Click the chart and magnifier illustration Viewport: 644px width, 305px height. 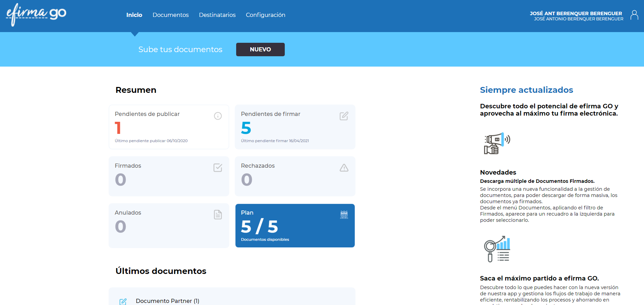[x=497, y=249]
